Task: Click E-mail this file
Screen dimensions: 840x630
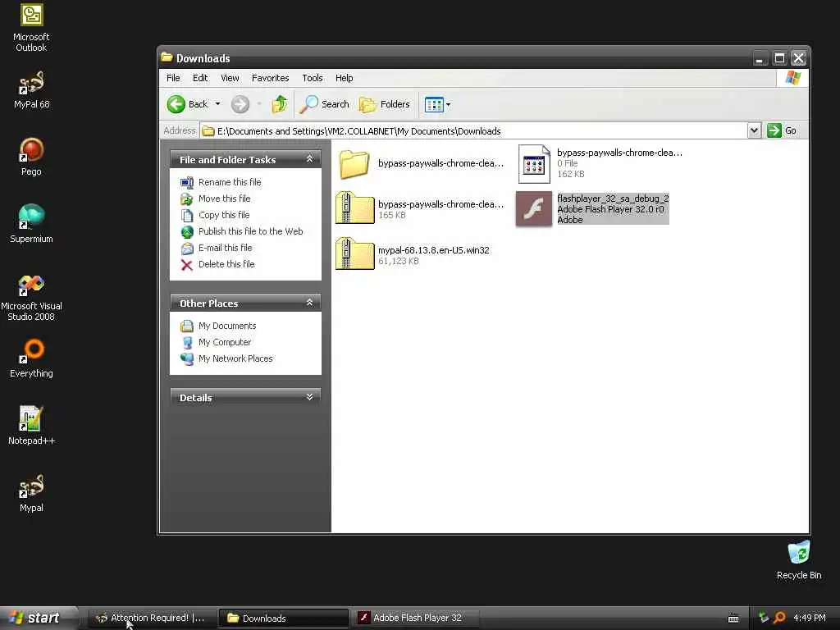Action: [217, 248]
